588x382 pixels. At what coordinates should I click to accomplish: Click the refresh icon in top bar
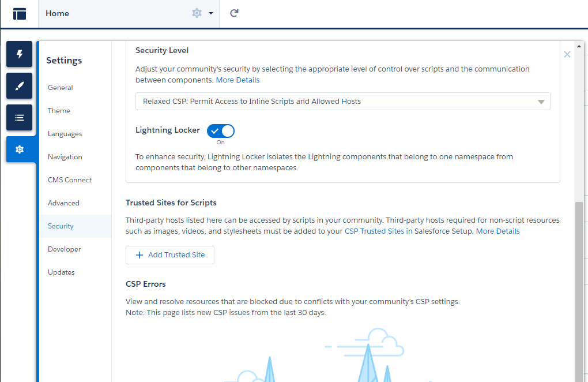point(234,13)
